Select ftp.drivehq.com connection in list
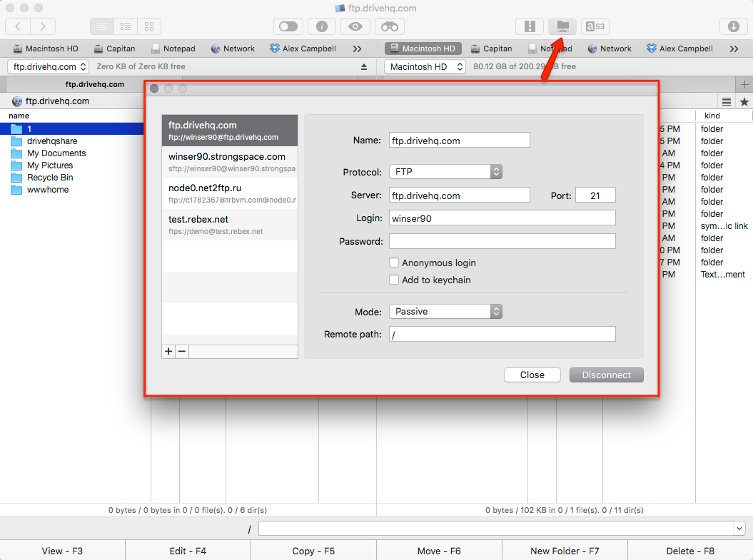Screen dimensions: 753x560 [x=230, y=131]
